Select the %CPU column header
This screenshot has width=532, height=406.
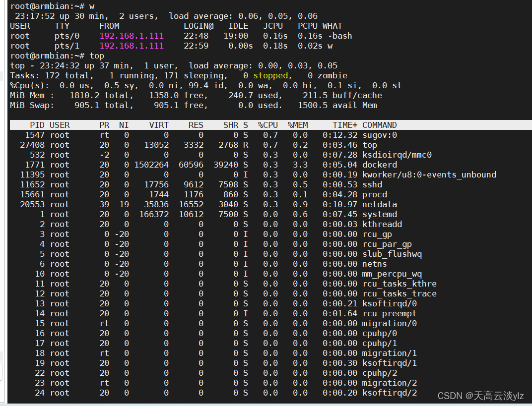click(267, 125)
